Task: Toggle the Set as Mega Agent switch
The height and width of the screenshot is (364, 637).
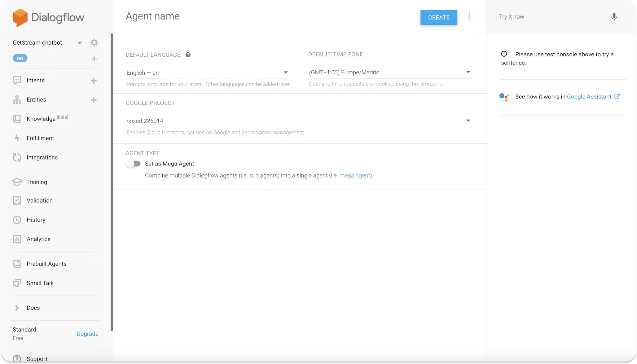Action: [x=133, y=164]
